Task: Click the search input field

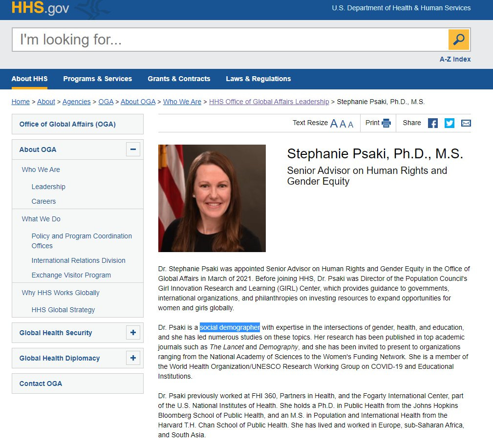Action: click(x=230, y=40)
